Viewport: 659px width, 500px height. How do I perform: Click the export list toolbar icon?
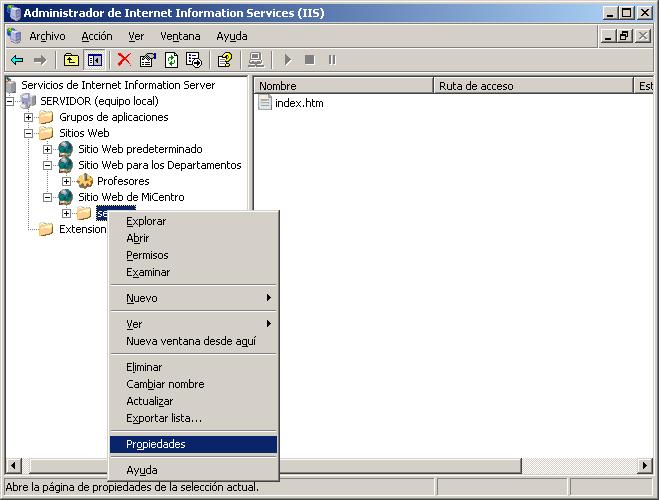(x=194, y=60)
